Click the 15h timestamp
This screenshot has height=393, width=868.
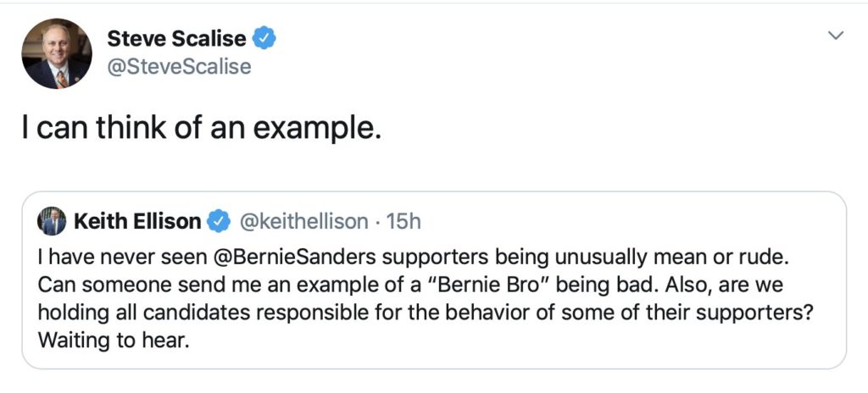[403, 222]
